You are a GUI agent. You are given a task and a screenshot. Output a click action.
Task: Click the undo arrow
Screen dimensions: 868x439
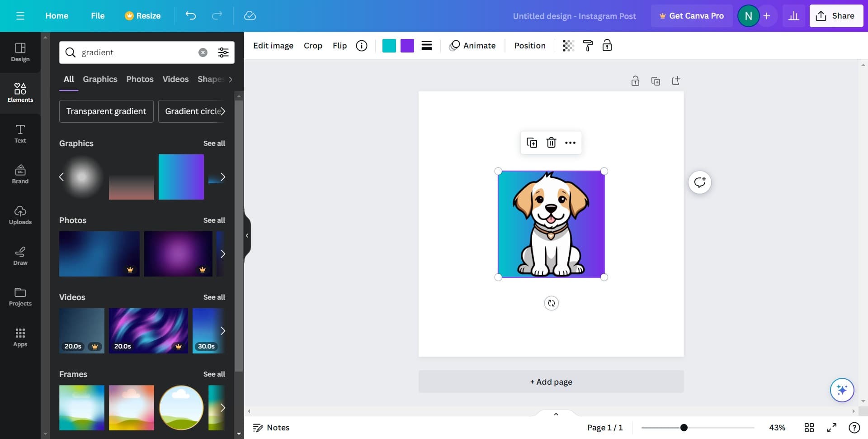point(191,16)
